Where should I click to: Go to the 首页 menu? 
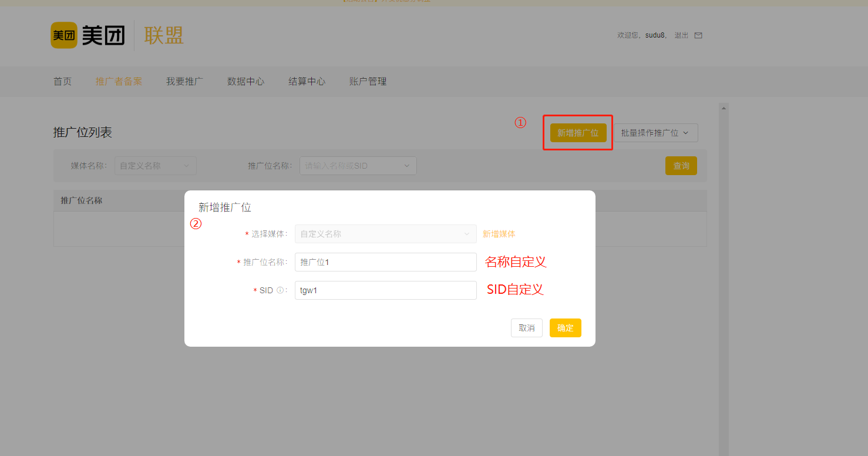[x=62, y=82]
